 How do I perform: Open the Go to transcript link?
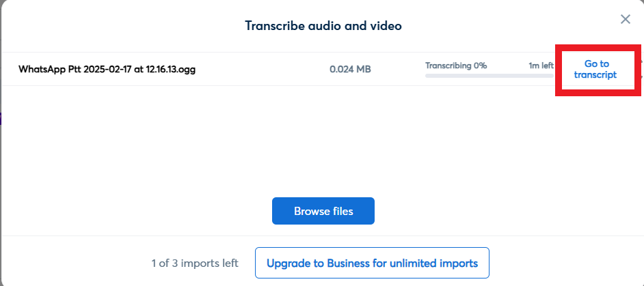pyautogui.click(x=595, y=70)
